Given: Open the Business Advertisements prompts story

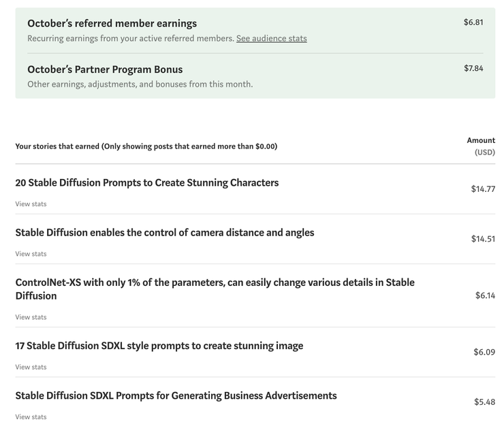Looking at the screenshot, I should (x=176, y=395).
